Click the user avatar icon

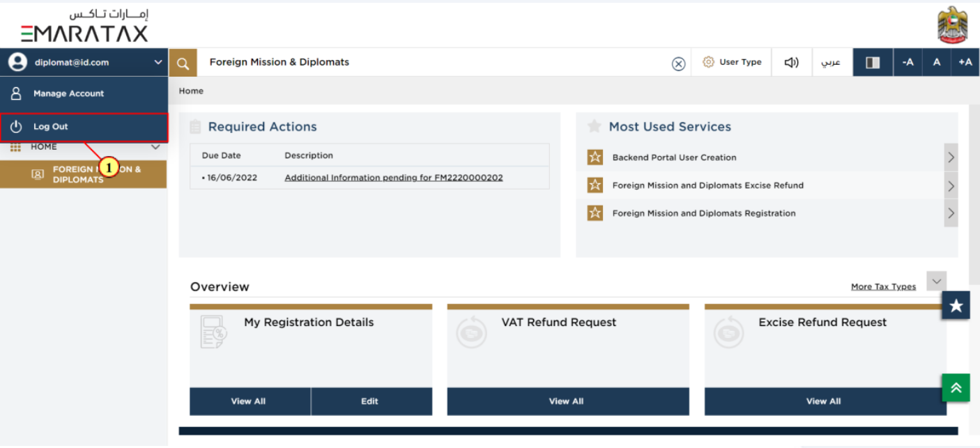(x=17, y=62)
